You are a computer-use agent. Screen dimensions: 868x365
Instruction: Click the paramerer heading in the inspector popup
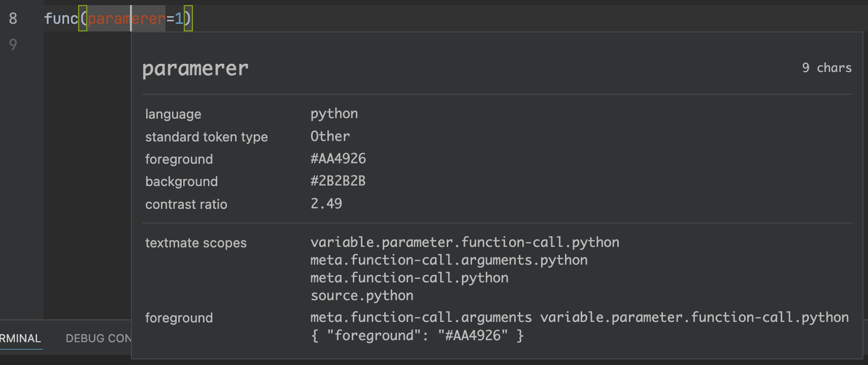pos(195,68)
